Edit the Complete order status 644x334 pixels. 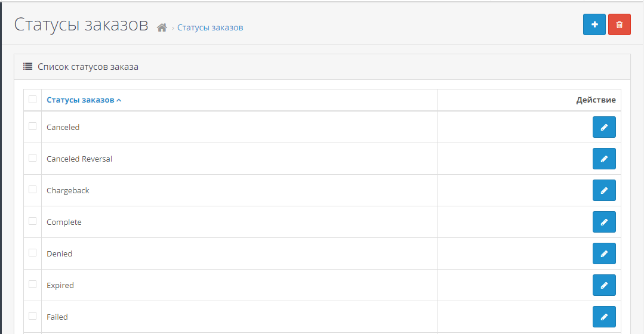point(603,222)
